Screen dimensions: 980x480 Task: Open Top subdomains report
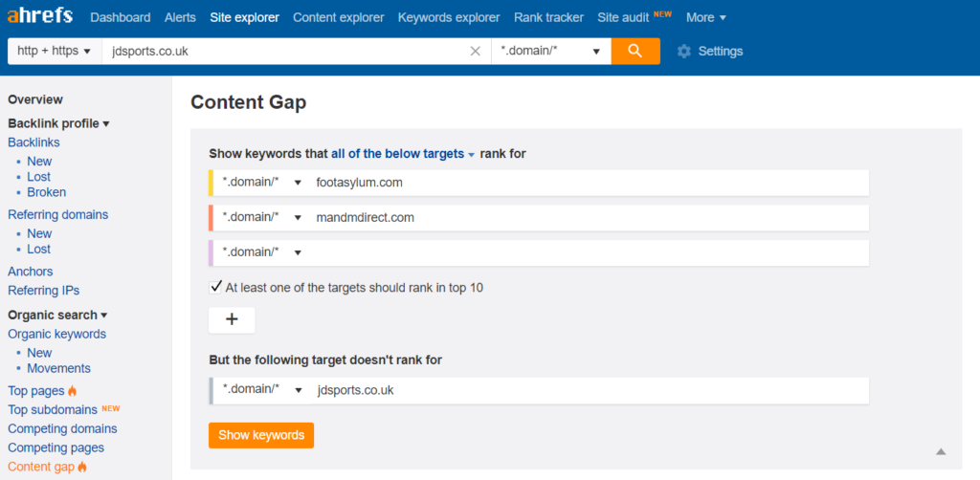click(53, 410)
